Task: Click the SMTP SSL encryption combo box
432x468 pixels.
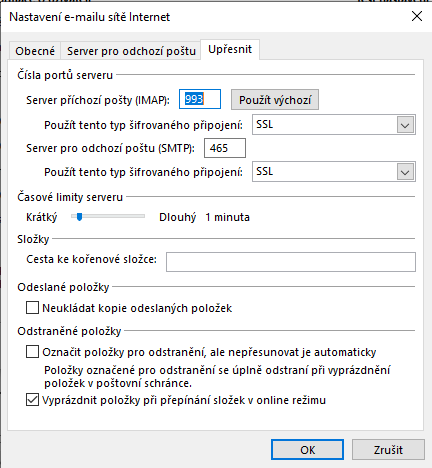Action: coord(334,172)
